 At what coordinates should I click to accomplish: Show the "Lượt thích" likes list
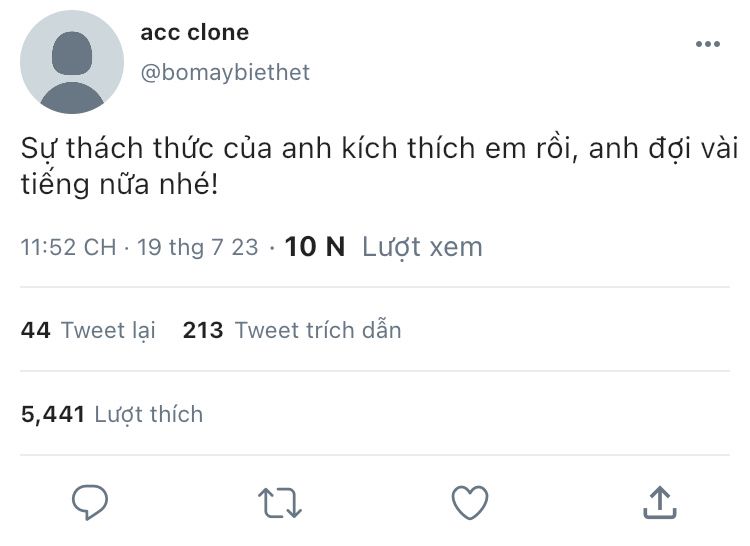click(x=148, y=414)
